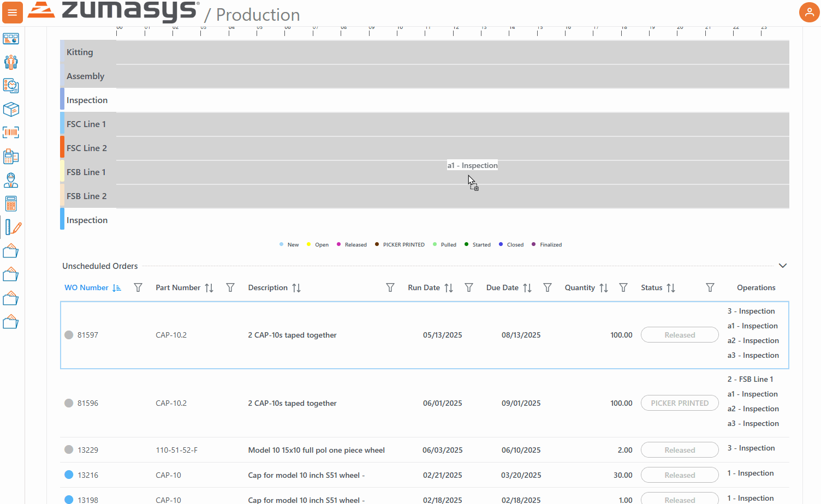Open the Status column filter dropdown
821x504 pixels.
pos(710,287)
